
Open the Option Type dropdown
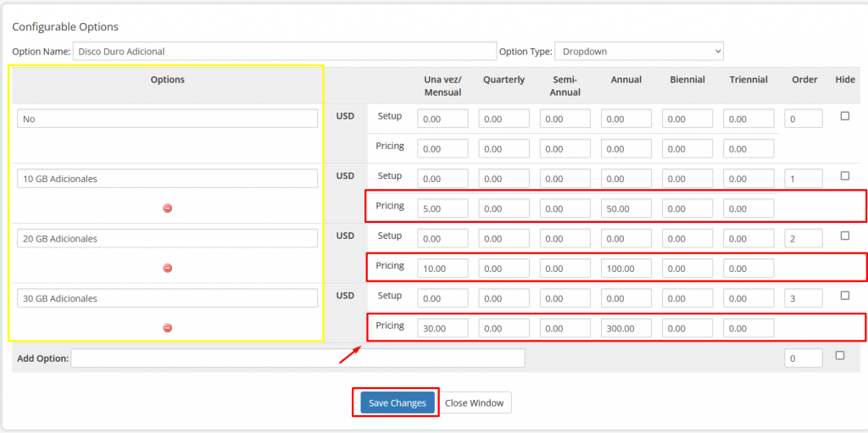tap(638, 52)
